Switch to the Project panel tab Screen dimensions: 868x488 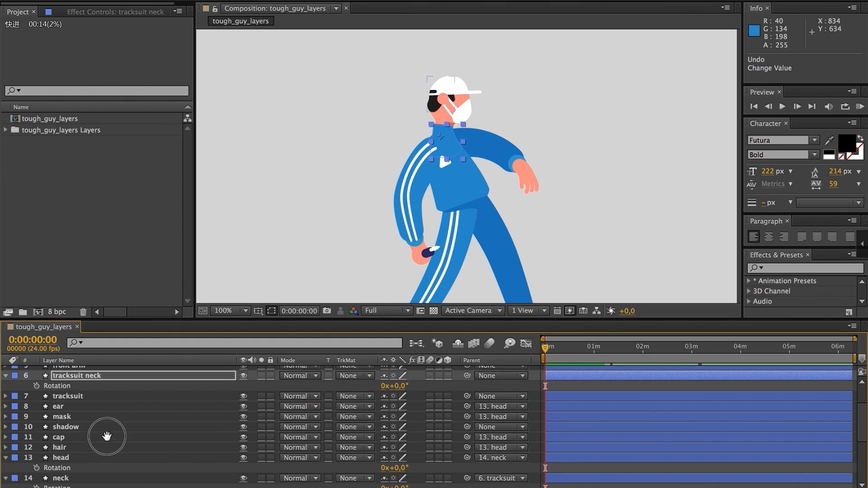(x=18, y=12)
